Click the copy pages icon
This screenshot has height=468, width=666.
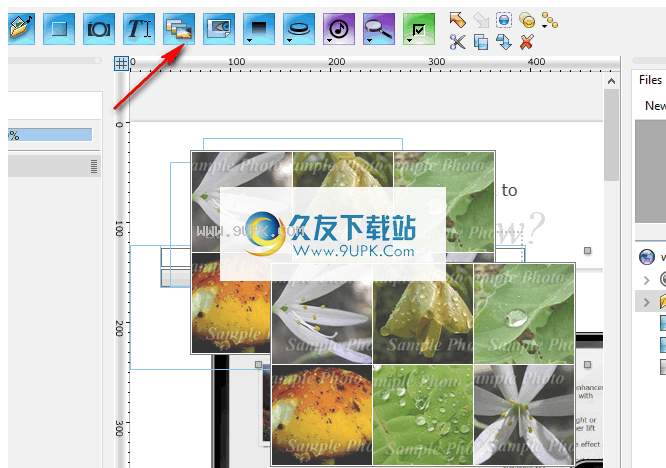click(481, 42)
